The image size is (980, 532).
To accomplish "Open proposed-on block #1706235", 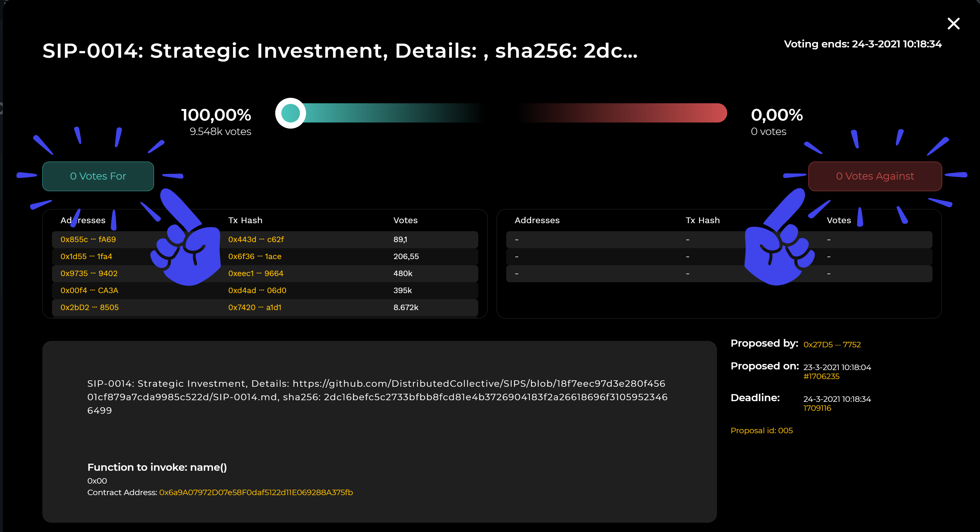I will 821,376.
